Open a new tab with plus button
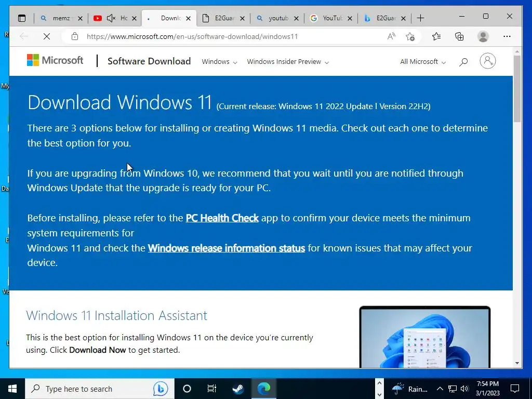The image size is (532, 399). (x=420, y=18)
